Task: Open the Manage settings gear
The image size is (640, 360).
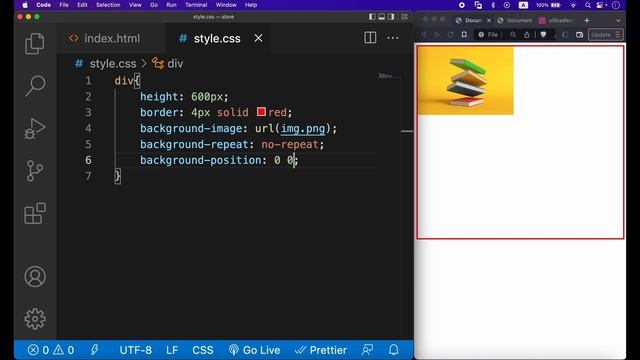Action: 35,319
